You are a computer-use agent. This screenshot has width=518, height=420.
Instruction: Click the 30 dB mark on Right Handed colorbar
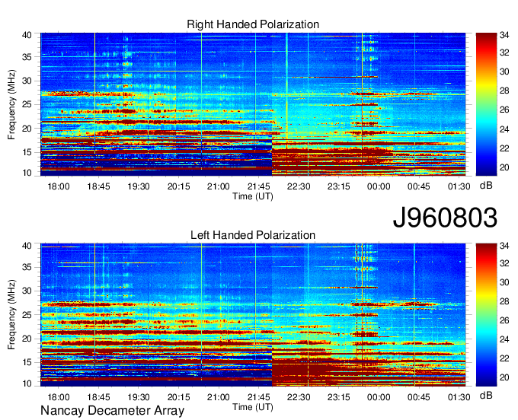504,72
